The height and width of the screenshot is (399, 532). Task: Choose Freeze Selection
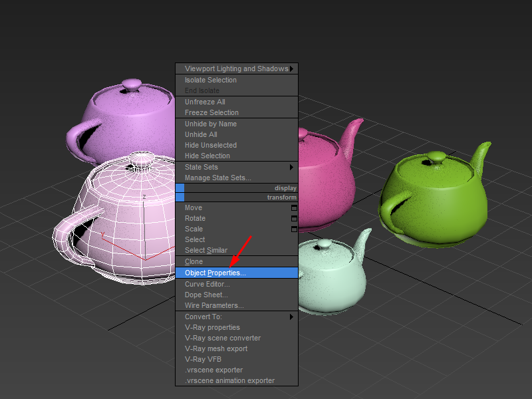(237, 112)
